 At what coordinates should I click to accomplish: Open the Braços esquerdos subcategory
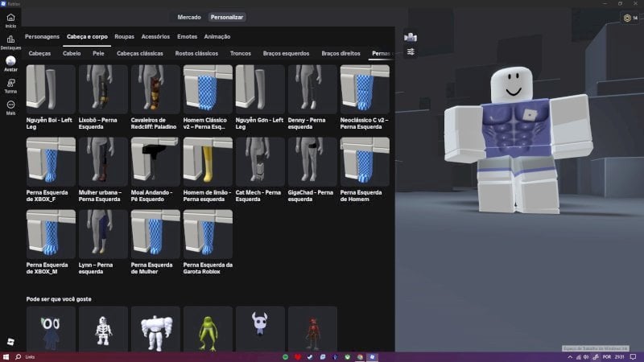[286, 53]
